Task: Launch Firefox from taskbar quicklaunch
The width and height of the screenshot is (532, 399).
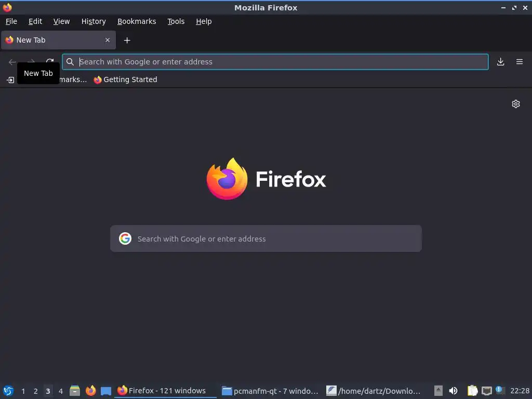Action: [90, 391]
